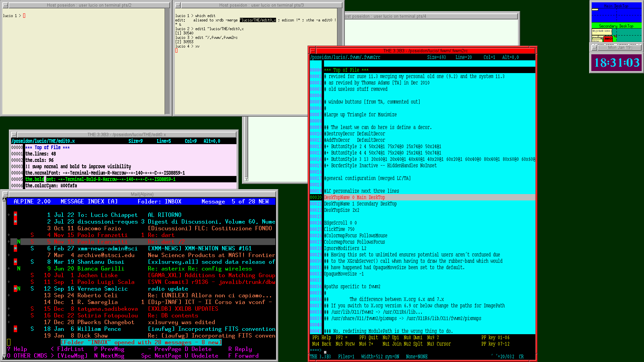Choose OTHER CMDS in Alpine
Image resolution: width=644 pixels, height=362 pixels.
(27, 356)
